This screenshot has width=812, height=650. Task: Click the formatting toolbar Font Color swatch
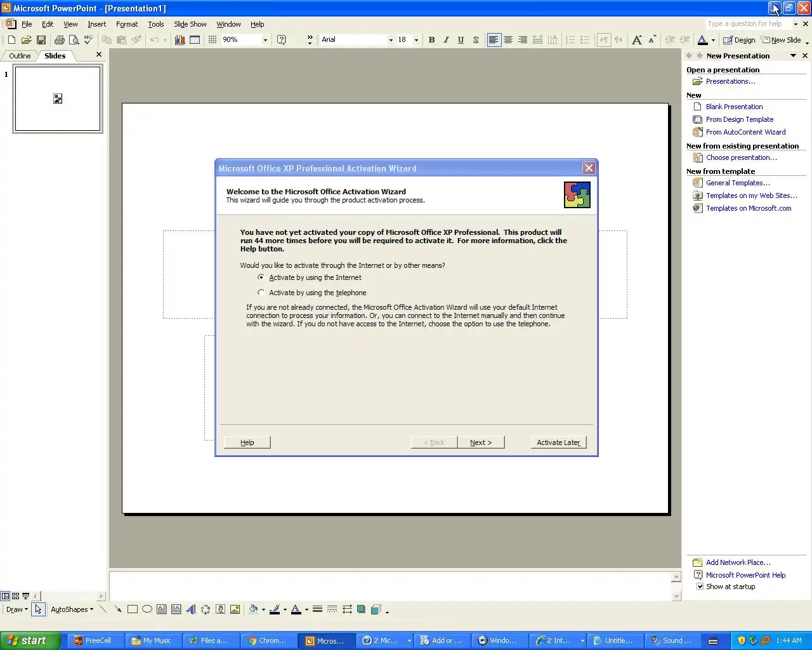coord(702,40)
